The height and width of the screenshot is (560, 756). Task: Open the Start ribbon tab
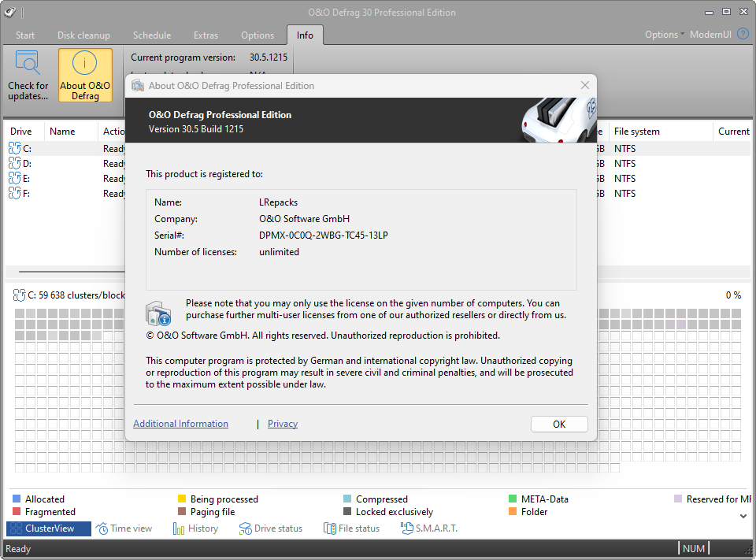tap(25, 35)
